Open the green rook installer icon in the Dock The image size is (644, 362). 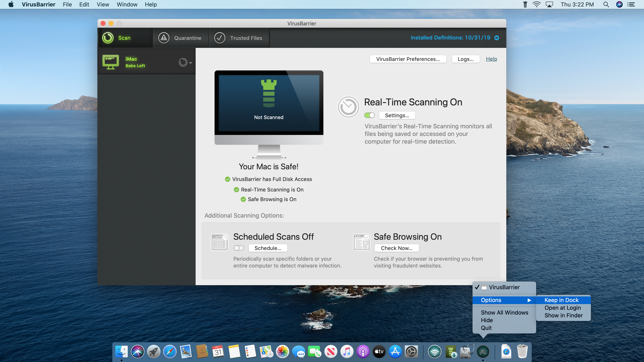point(451,352)
